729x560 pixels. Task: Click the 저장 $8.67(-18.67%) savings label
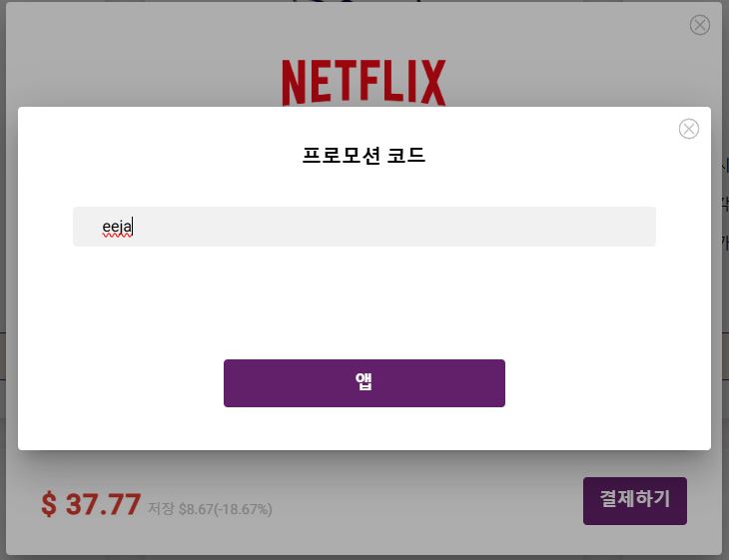(210, 509)
